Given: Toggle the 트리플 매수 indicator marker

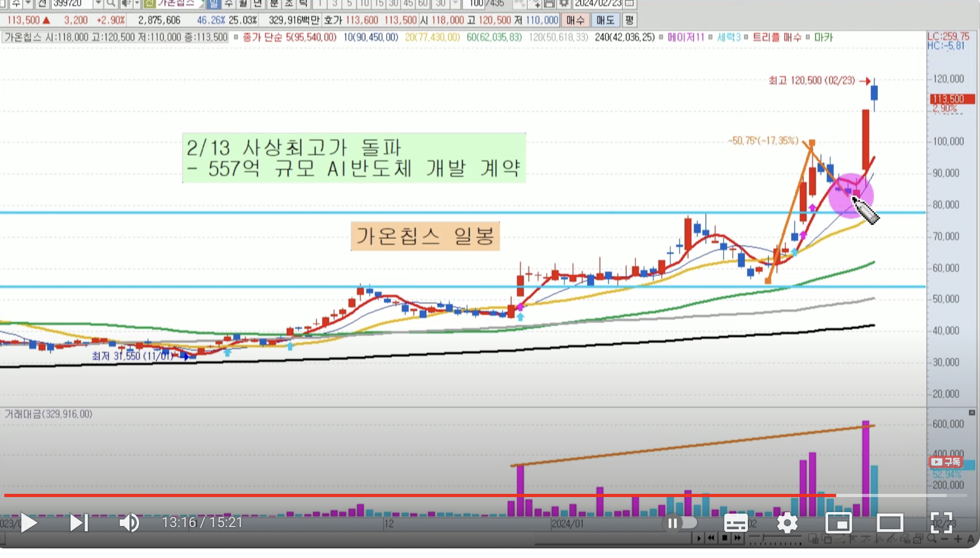Looking at the screenshot, I should [x=777, y=37].
